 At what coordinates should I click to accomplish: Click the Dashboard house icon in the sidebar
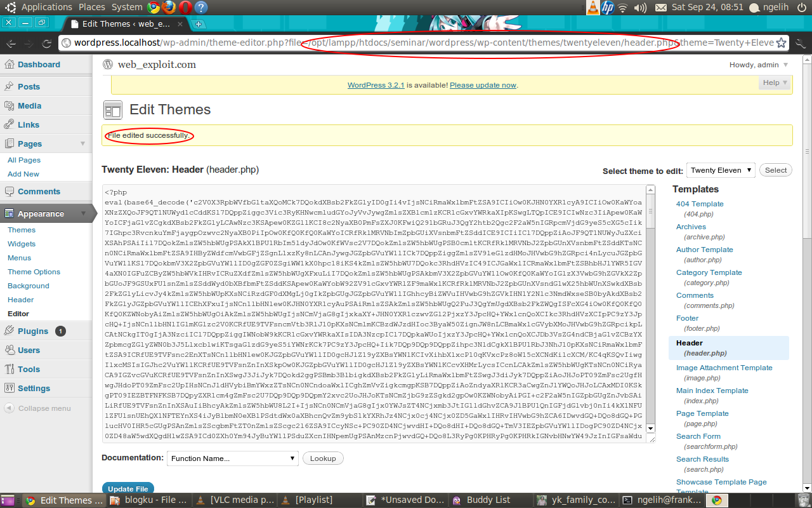pyautogui.click(x=10, y=64)
